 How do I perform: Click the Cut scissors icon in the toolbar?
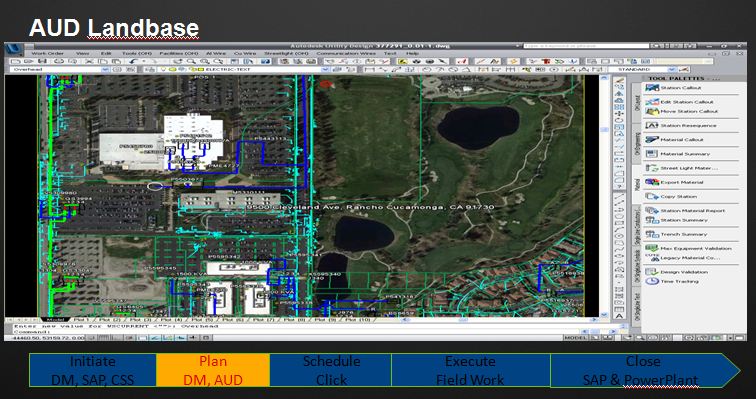[89, 61]
